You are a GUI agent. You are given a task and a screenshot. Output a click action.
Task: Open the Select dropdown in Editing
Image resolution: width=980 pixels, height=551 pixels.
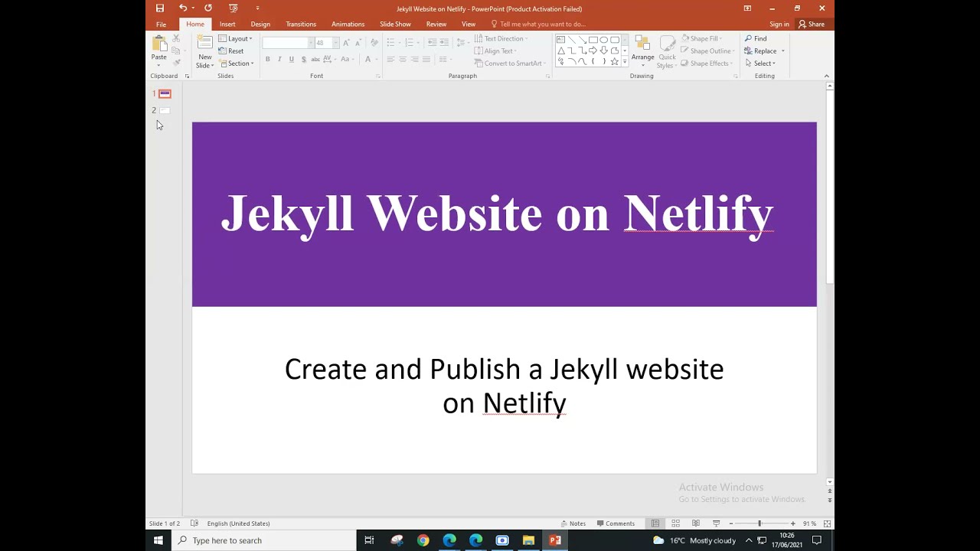point(760,64)
